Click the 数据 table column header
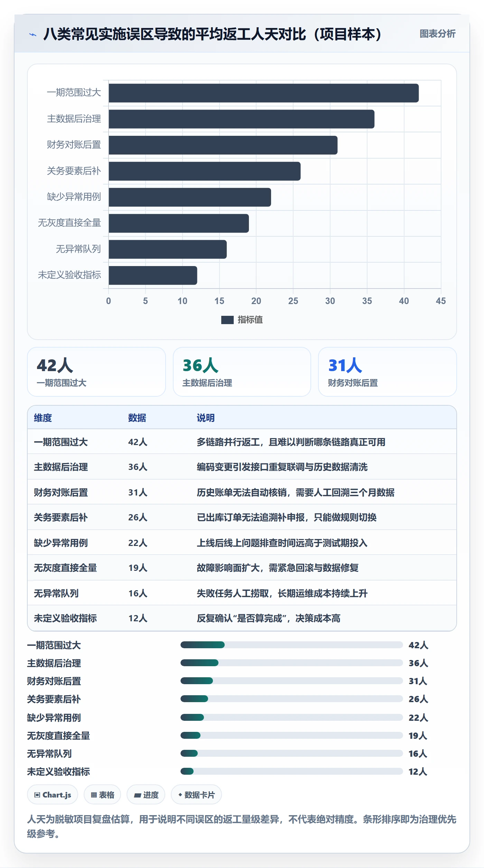The height and width of the screenshot is (868, 484). coord(137,418)
